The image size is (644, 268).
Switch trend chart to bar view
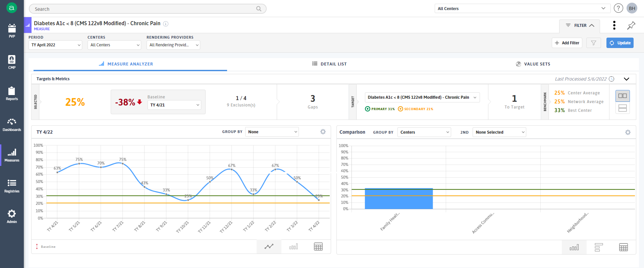point(293,247)
